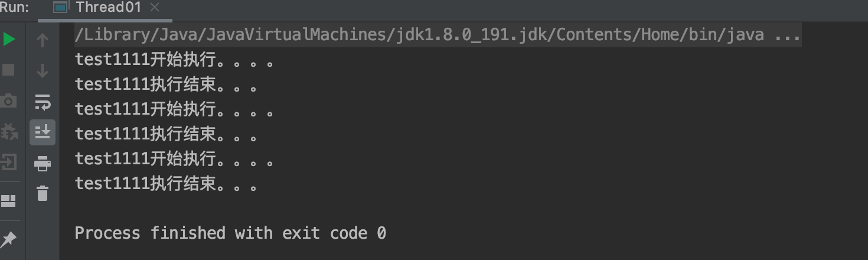Screen dimensions: 868x260
Task: Close the Thread01 tab
Action: pos(155,8)
